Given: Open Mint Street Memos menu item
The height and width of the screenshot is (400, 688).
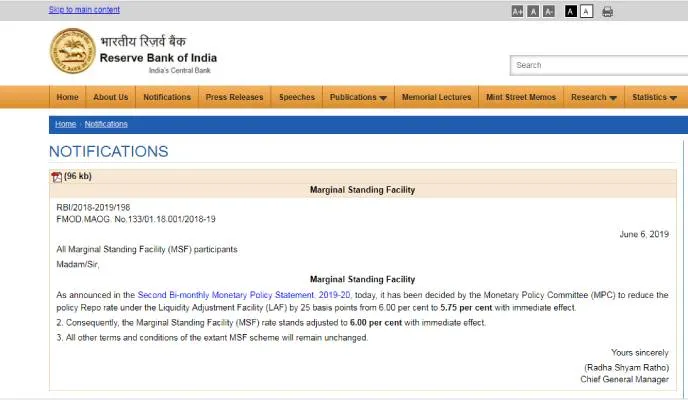Looking at the screenshot, I should [x=521, y=97].
